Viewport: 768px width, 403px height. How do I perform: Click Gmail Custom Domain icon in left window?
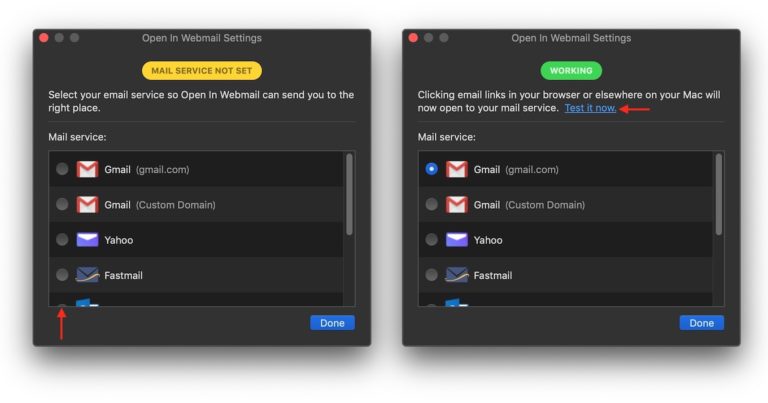point(87,204)
